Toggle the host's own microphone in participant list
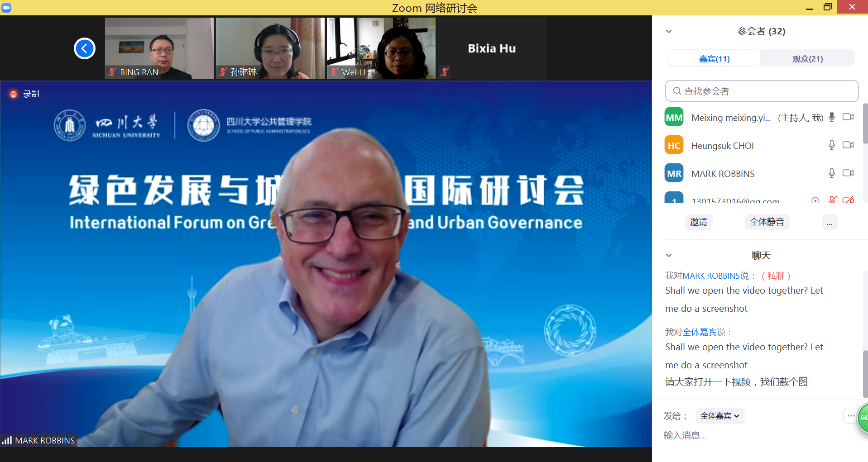This screenshot has width=868, height=462. coord(831,117)
